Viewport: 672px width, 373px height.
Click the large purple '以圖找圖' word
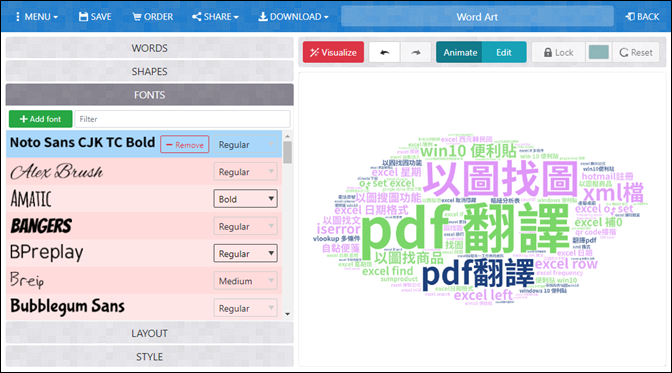(501, 179)
